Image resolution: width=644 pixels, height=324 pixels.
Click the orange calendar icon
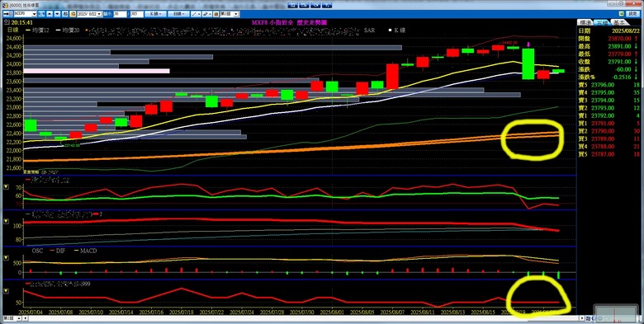click(x=73, y=14)
